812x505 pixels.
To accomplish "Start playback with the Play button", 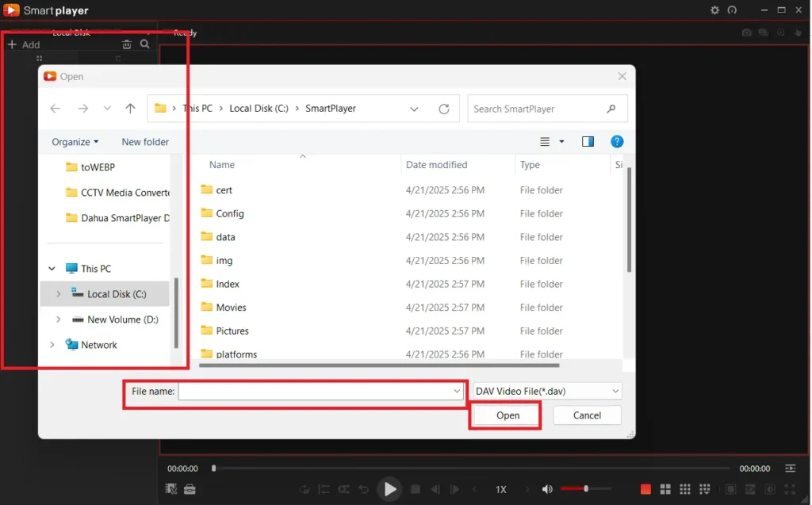I will [390, 489].
